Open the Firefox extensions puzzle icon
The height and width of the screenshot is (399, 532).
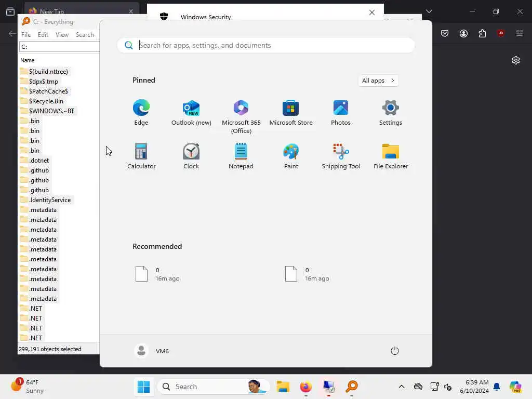(x=482, y=33)
